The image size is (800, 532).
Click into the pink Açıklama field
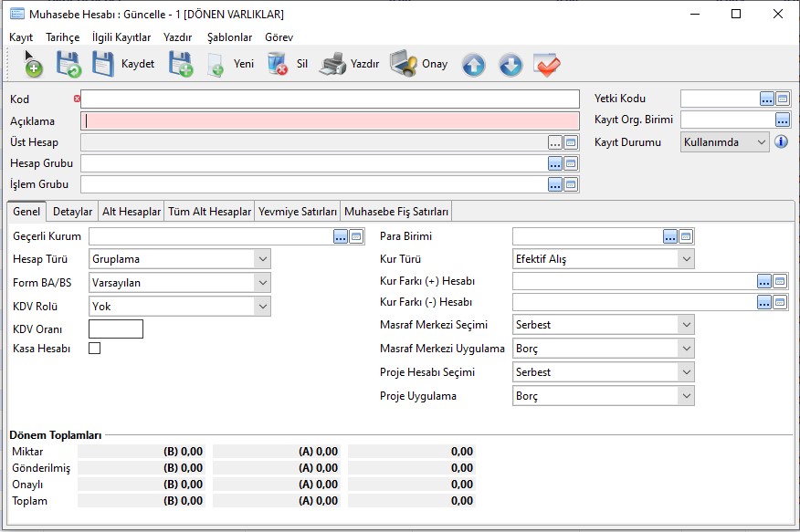tap(330, 121)
